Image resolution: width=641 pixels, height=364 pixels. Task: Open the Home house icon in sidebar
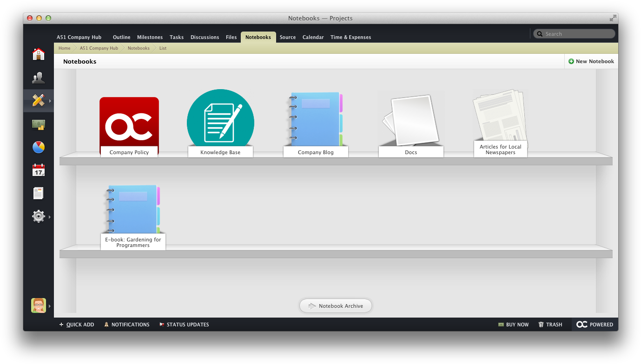[39, 54]
